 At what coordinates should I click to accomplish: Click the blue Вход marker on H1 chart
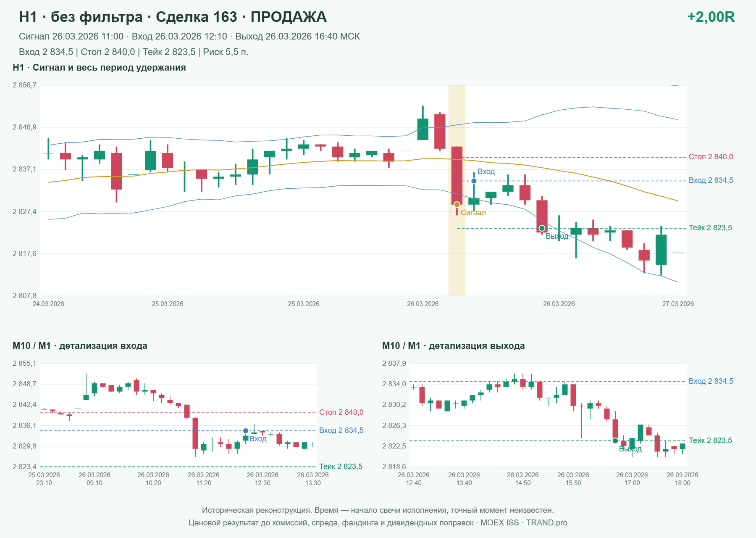(474, 181)
